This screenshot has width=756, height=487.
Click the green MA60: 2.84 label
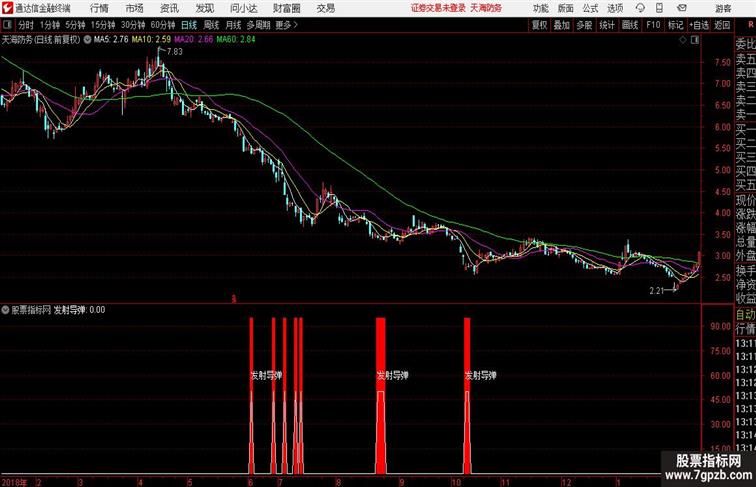[x=236, y=40]
